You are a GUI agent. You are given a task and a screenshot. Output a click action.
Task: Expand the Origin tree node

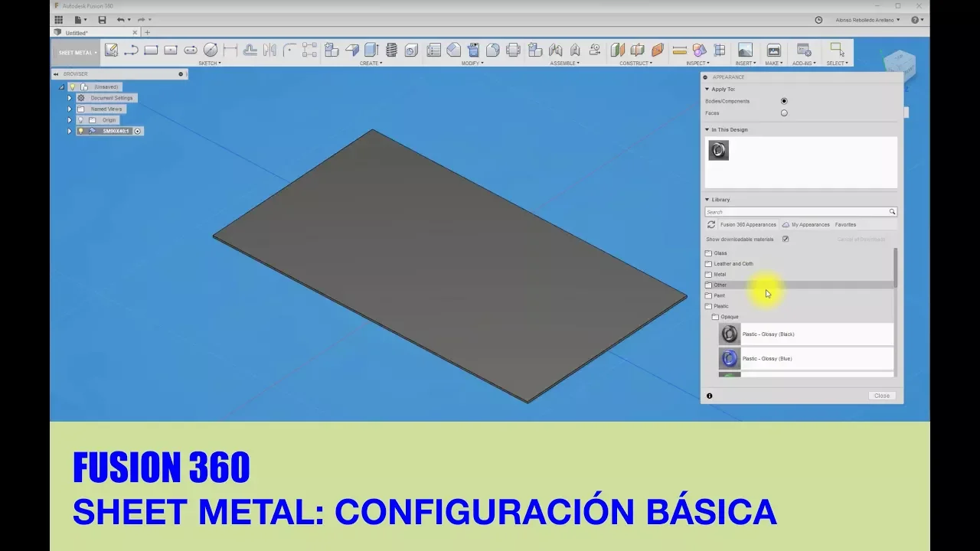[70, 120]
